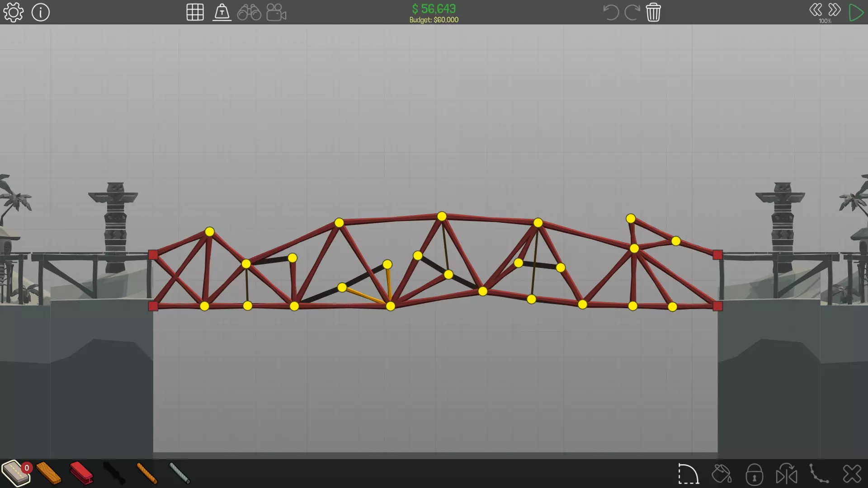Image resolution: width=868 pixels, height=488 pixels.
Task: Select the rope material
Action: 146,473
